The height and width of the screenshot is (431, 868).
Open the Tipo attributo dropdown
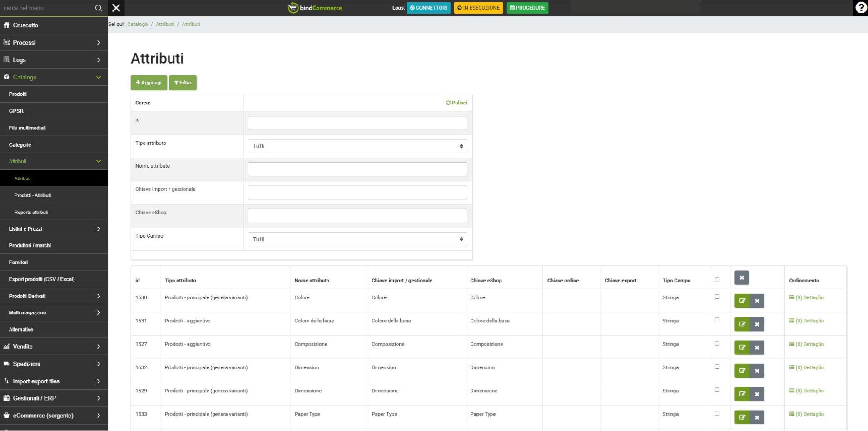click(x=357, y=146)
